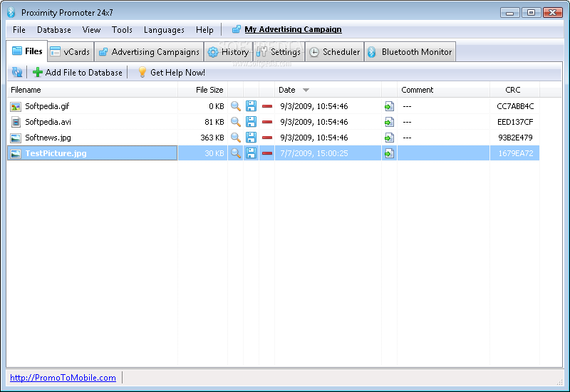Screen dimensions: 570x392
Task: Switch to the Scheduler tab
Action: tap(335, 52)
